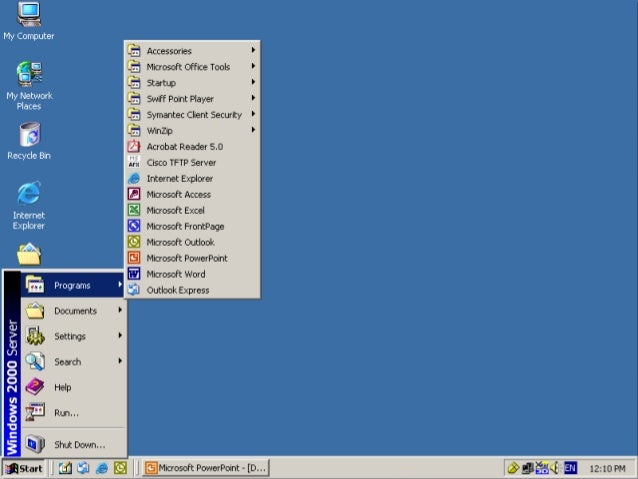The height and width of the screenshot is (479, 638).
Task: Open Settings in the Start menu
Action: [x=70, y=337]
